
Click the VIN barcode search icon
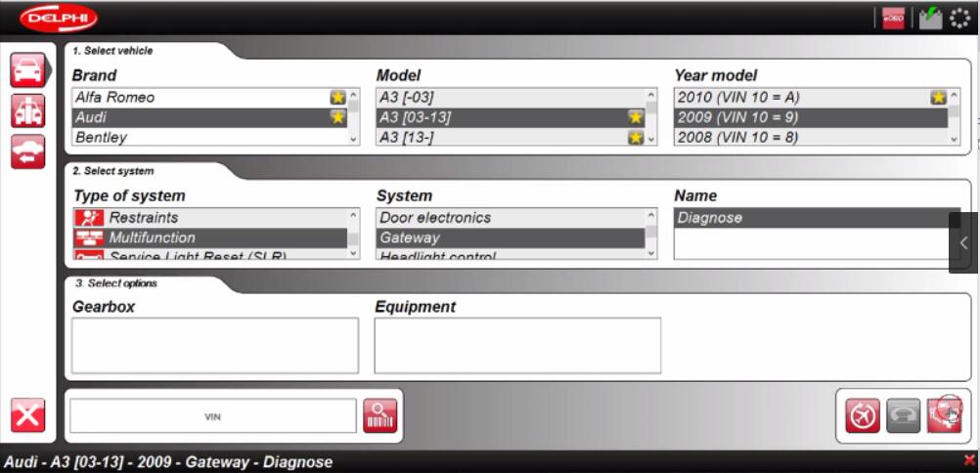[380, 415]
